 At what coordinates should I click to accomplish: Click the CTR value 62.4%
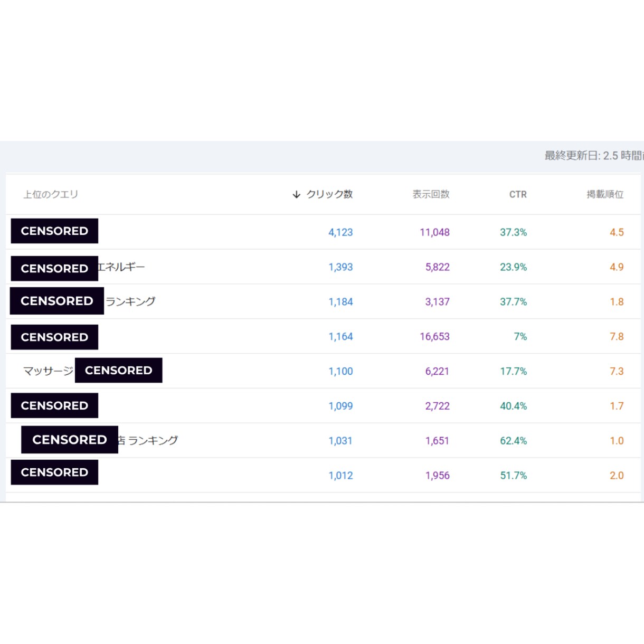pyautogui.click(x=513, y=441)
